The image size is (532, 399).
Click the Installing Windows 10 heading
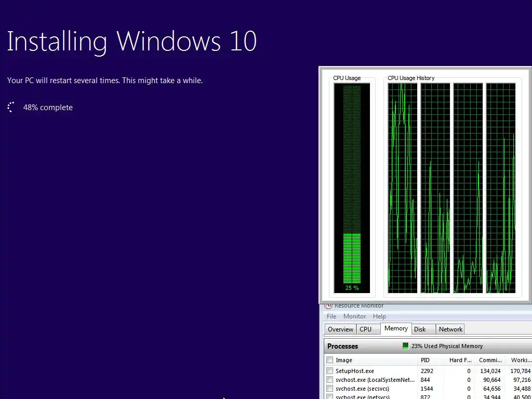(x=131, y=42)
